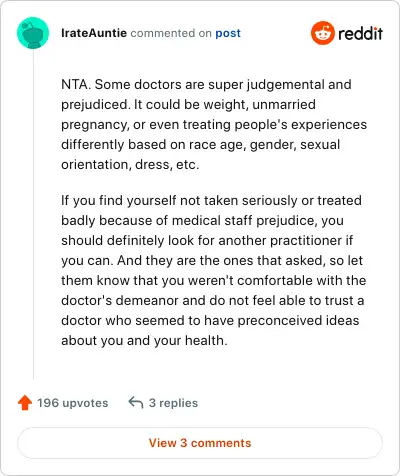Follow the blue "post" link
This screenshot has width=400, height=476.
point(228,33)
